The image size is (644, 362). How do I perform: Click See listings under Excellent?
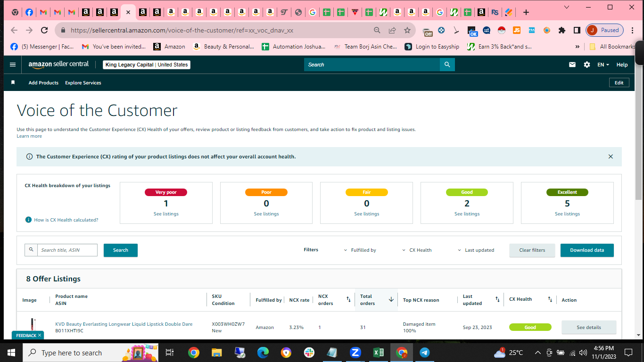coord(567,214)
